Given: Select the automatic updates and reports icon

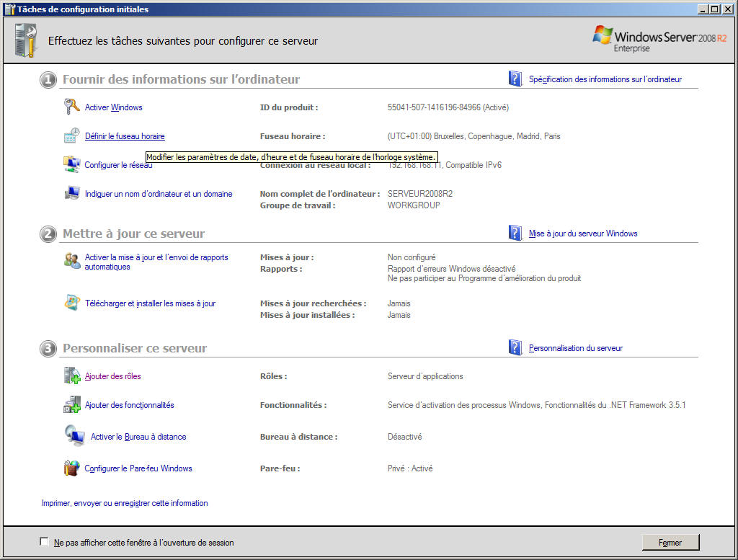Looking at the screenshot, I should (71, 262).
